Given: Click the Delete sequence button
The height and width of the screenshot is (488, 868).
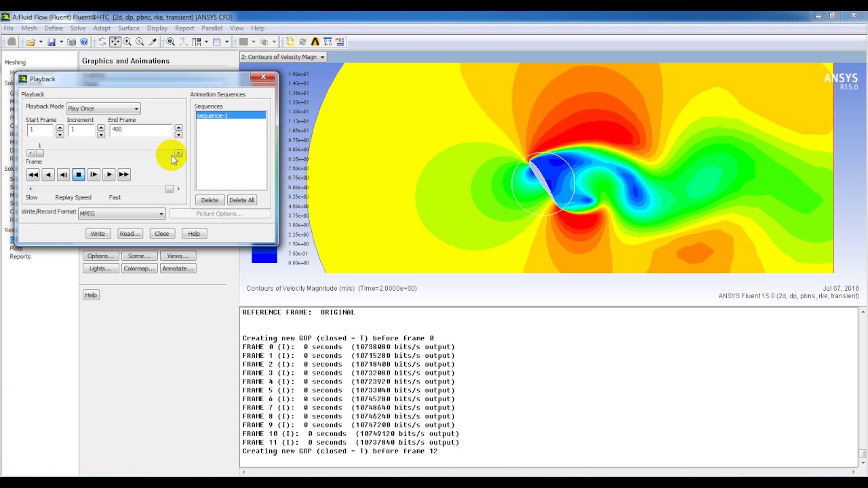Looking at the screenshot, I should click(x=210, y=200).
